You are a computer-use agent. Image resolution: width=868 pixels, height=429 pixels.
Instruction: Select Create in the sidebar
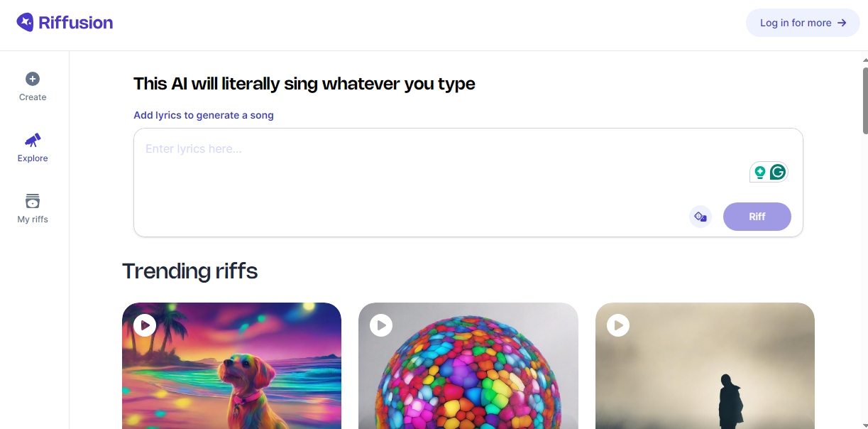(x=32, y=85)
